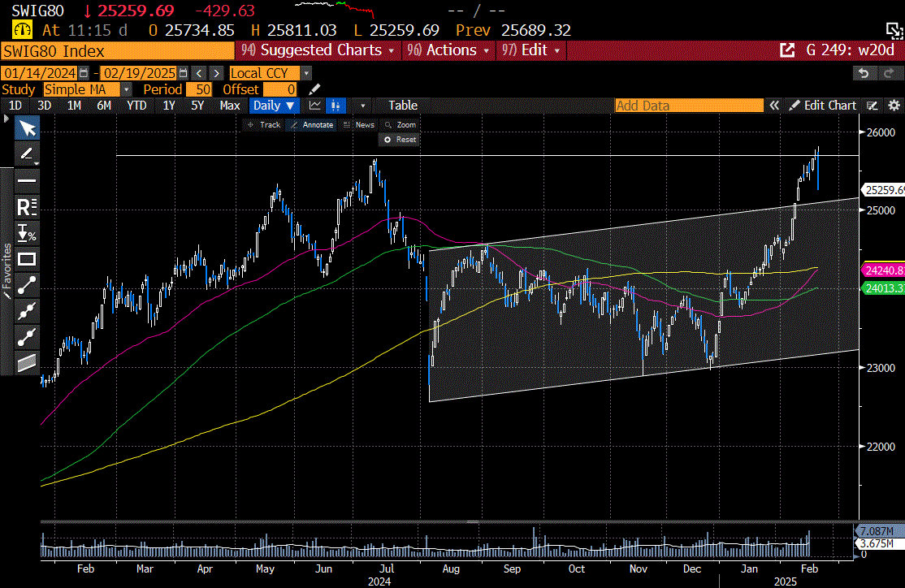
Task: Select 6M time range
Action: (x=104, y=106)
